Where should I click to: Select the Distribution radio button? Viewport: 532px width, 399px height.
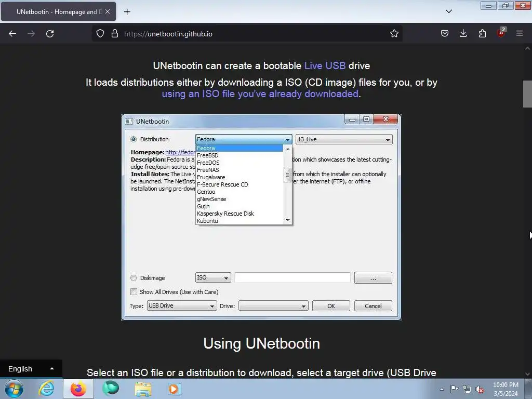coord(134,139)
